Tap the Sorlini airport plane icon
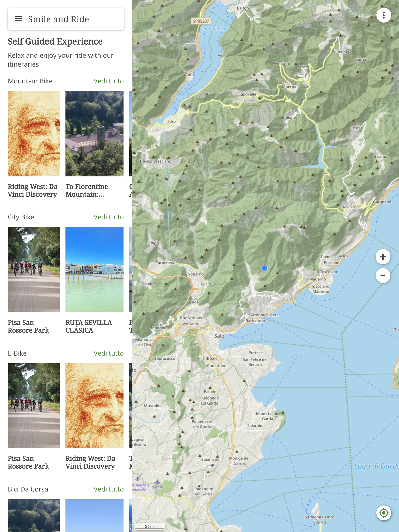 point(157,482)
